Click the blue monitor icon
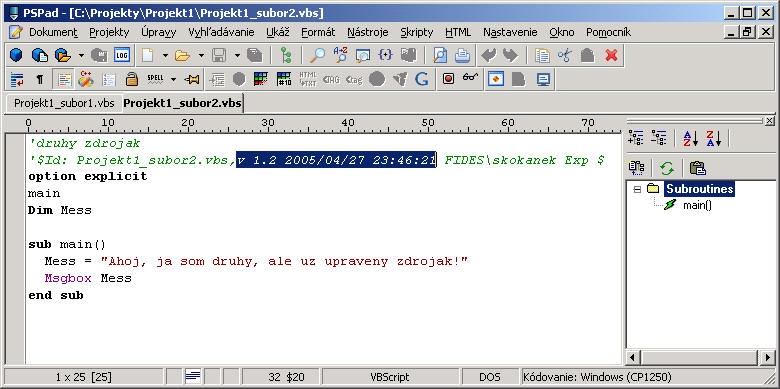The width and height of the screenshot is (780, 389). [x=543, y=79]
